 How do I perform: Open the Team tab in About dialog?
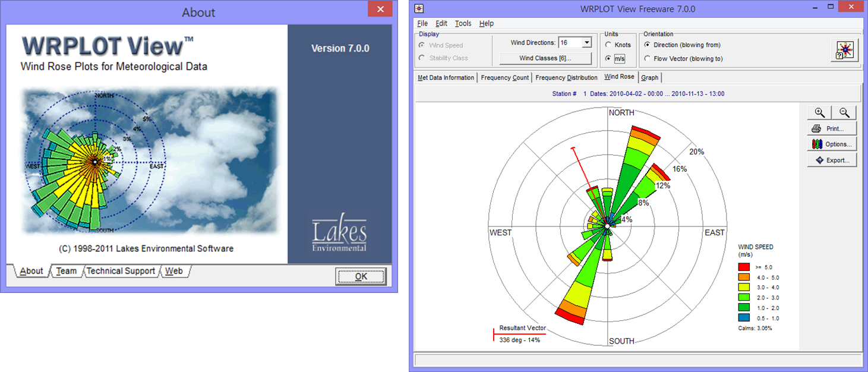67,271
